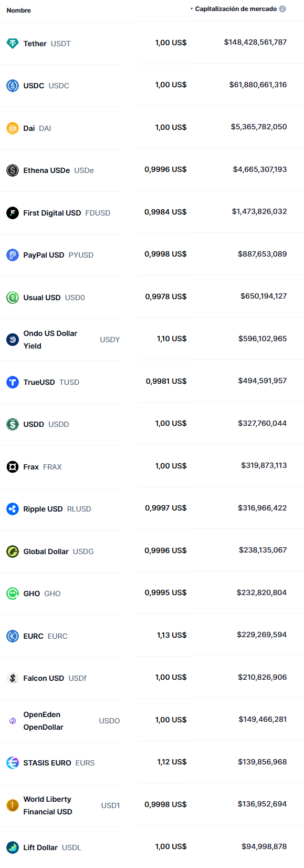Click Tether market cap value

pos(255,42)
